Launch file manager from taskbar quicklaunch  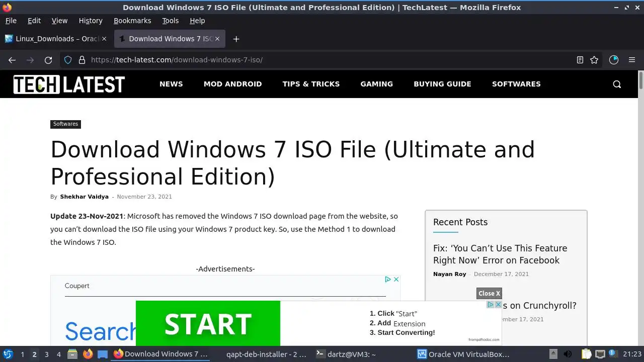[72, 354]
